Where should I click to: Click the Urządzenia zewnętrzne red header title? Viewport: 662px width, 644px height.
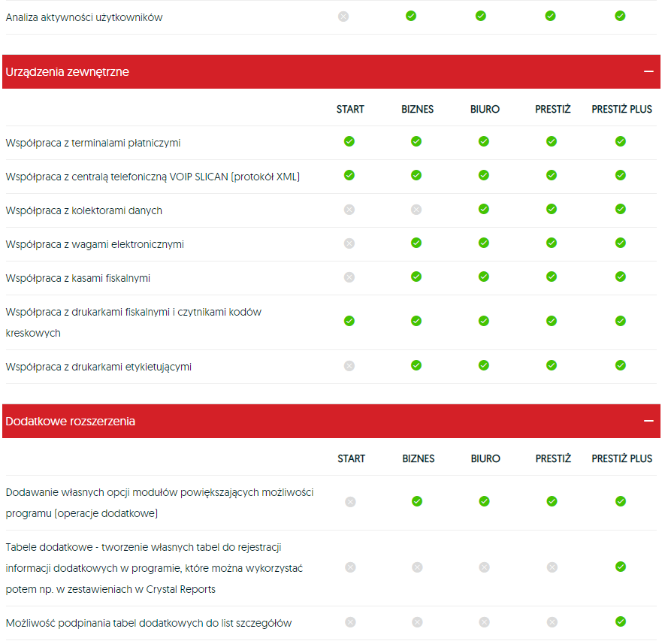click(68, 72)
